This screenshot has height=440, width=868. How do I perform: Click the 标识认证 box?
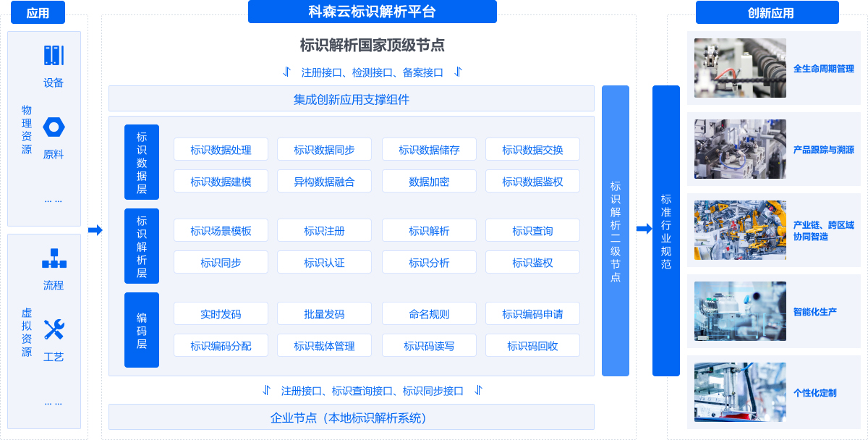click(324, 263)
